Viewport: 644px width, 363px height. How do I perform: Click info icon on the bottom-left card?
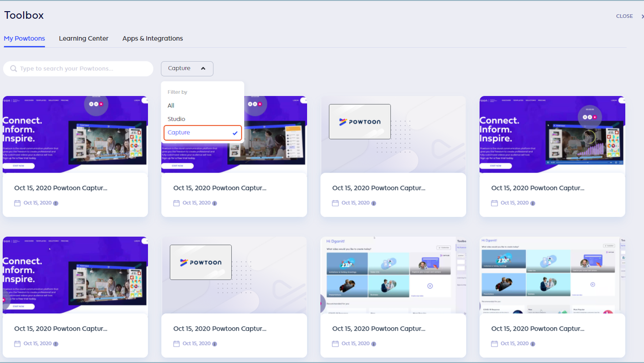click(x=56, y=344)
